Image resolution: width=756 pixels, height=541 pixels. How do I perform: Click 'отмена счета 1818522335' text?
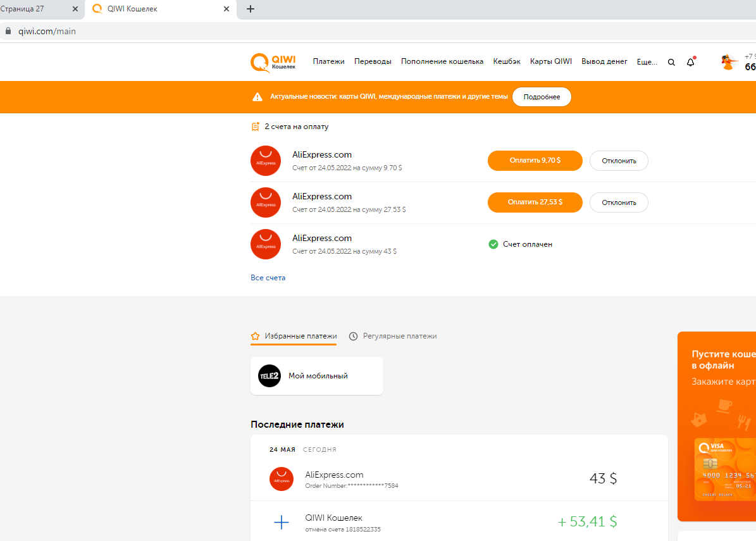click(343, 530)
